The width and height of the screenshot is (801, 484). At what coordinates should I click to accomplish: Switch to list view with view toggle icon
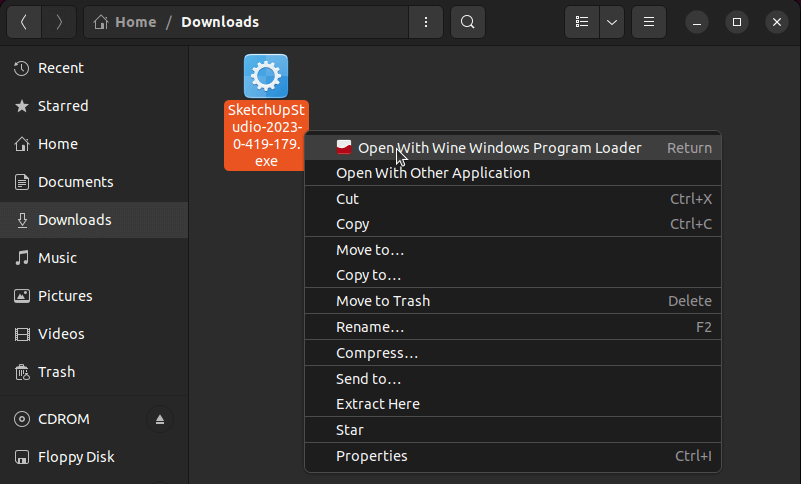582,22
